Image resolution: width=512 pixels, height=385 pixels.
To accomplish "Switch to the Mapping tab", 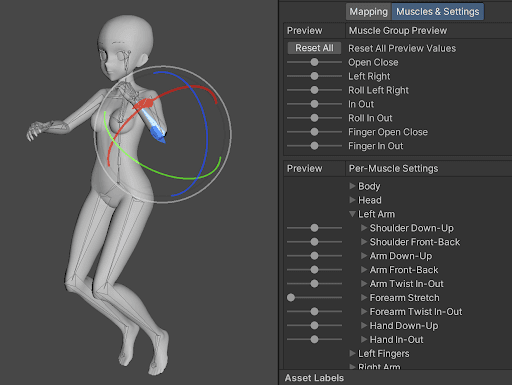I will click(368, 12).
